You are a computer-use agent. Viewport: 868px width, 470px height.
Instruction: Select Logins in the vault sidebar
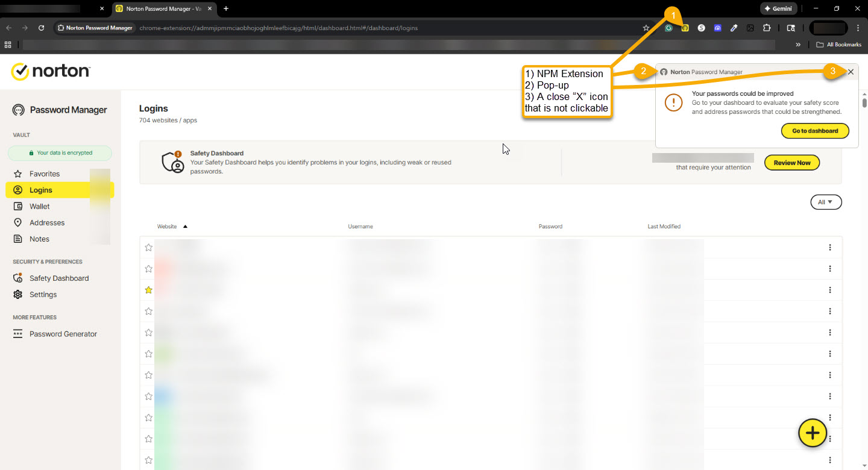(42, 190)
